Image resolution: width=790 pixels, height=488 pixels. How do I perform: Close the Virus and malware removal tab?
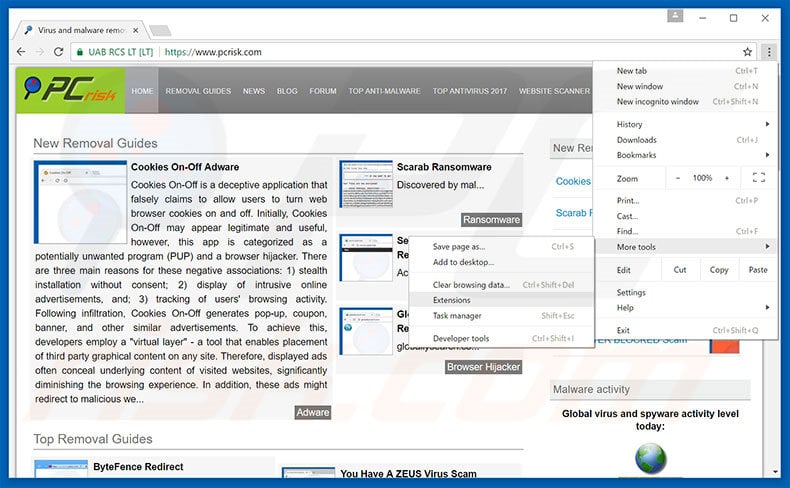coord(136,30)
